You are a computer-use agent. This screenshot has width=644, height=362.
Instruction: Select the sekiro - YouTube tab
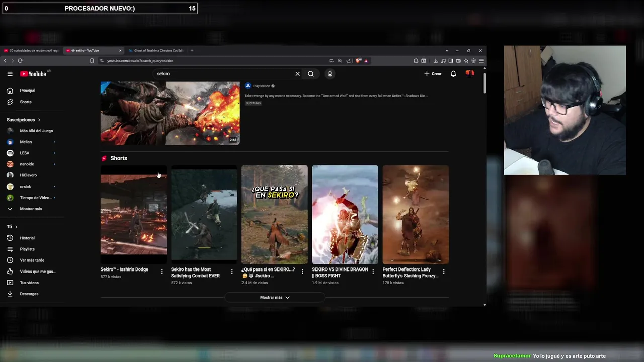click(93, 50)
